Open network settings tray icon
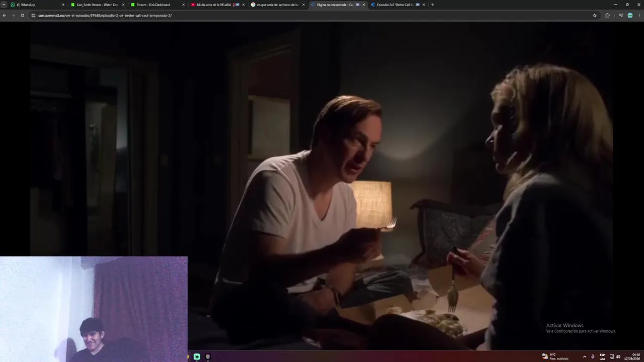This screenshot has width=644, height=362. [612, 356]
